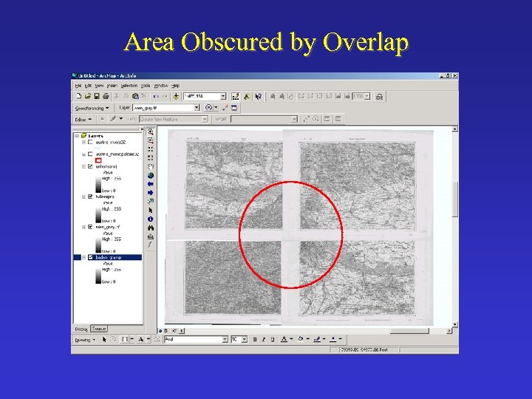Select the Add Control Points tool
Screen dimensions: 532x399
pyautogui.click(x=225, y=108)
